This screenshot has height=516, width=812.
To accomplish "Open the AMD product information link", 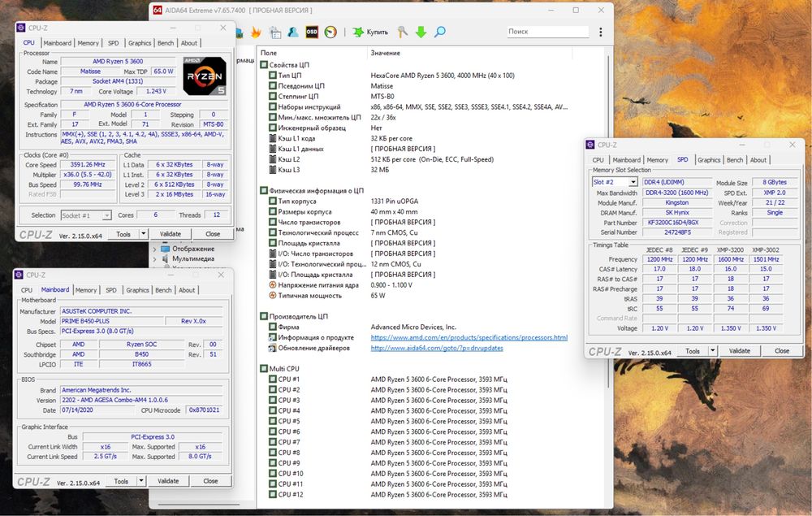I will click(469, 337).
